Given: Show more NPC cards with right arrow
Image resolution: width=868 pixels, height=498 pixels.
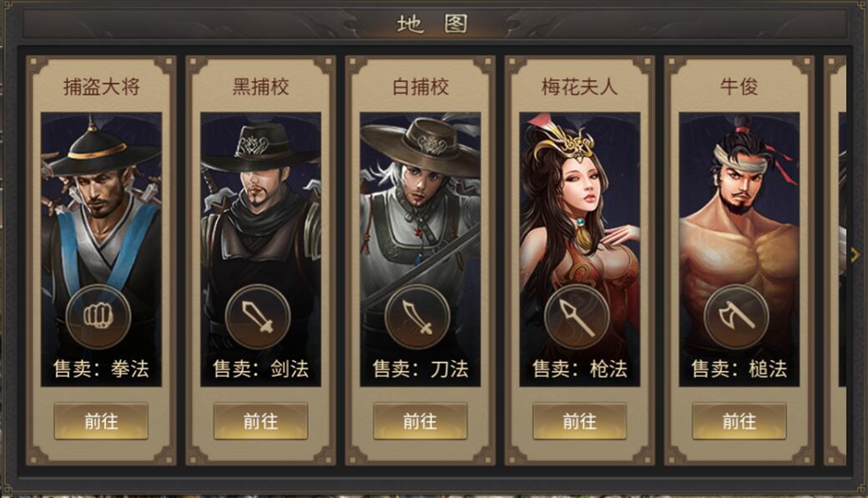Looking at the screenshot, I should tap(856, 254).
